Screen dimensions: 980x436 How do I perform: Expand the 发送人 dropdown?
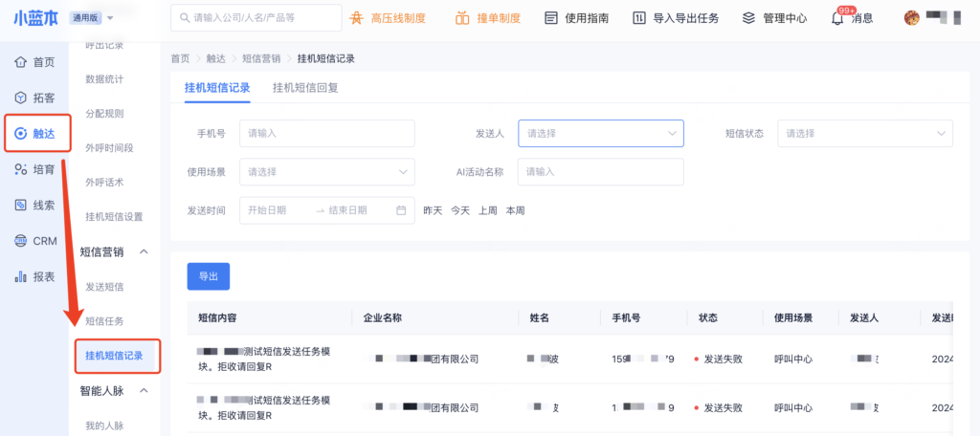click(x=600, y=133)
